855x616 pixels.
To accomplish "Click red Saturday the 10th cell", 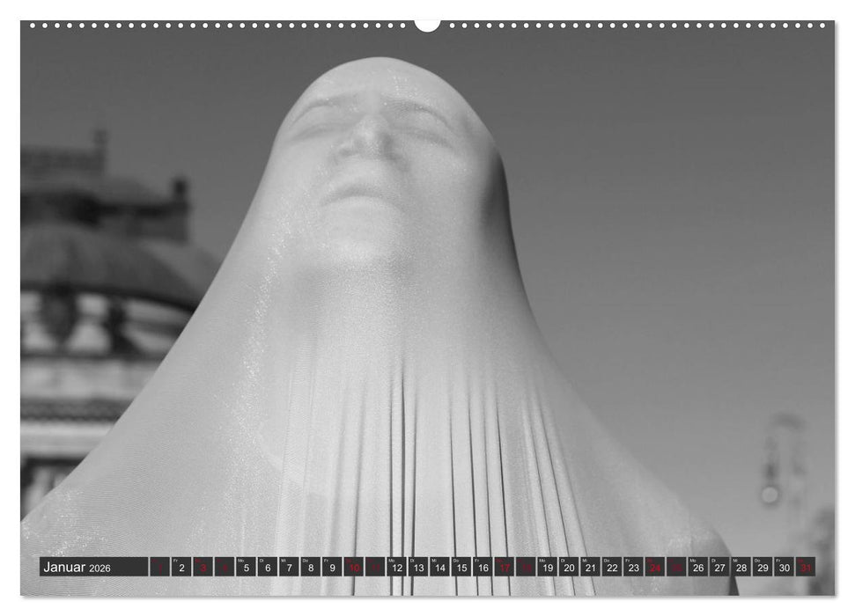I will (x=353, y=568).
